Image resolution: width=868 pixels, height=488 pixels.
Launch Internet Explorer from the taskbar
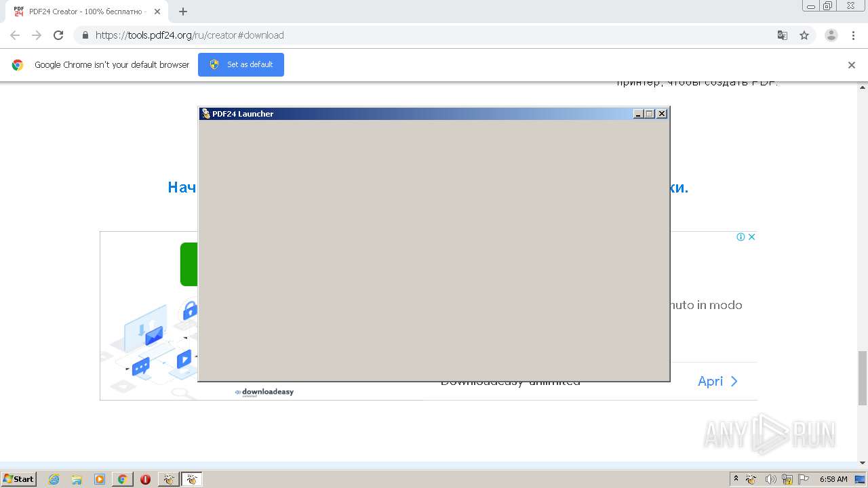(54, 479)
